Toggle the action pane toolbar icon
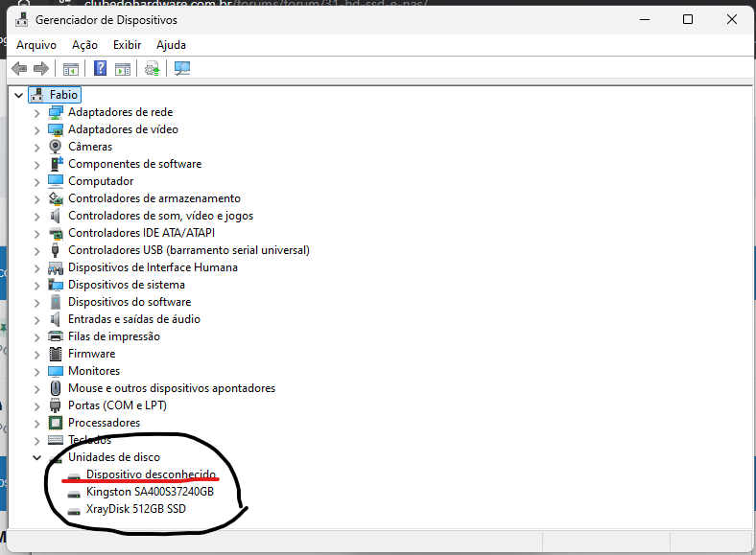Screen dimensions: 756x555 tap(123, 69)
